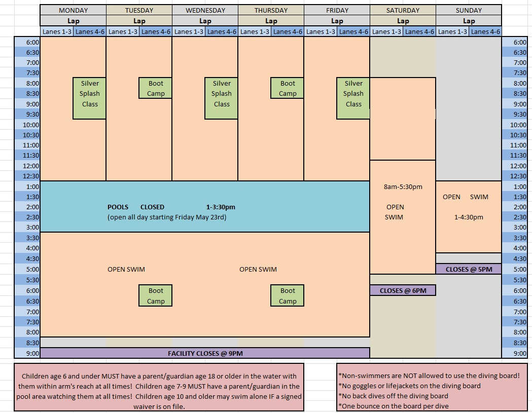Select Friday's Silver Splash Class block
The image size is (532, 413).
pyautogui.click(x=353, y=98)
